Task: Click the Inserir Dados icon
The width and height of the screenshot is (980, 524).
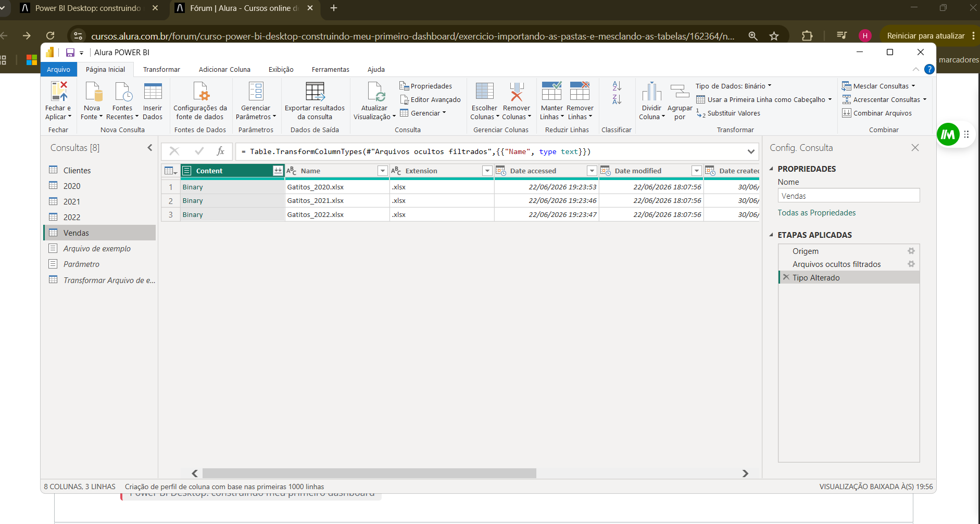Action: [153, 92]
